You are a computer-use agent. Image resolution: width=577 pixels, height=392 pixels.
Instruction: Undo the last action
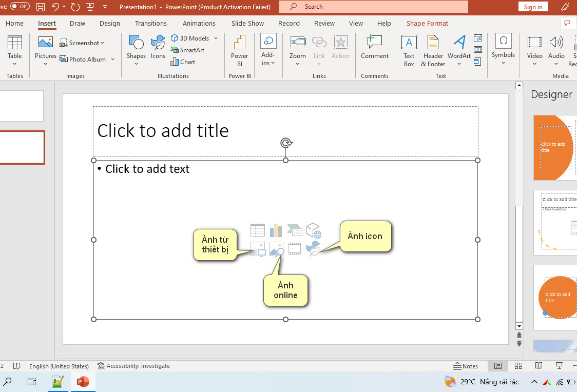coord(55,7)
